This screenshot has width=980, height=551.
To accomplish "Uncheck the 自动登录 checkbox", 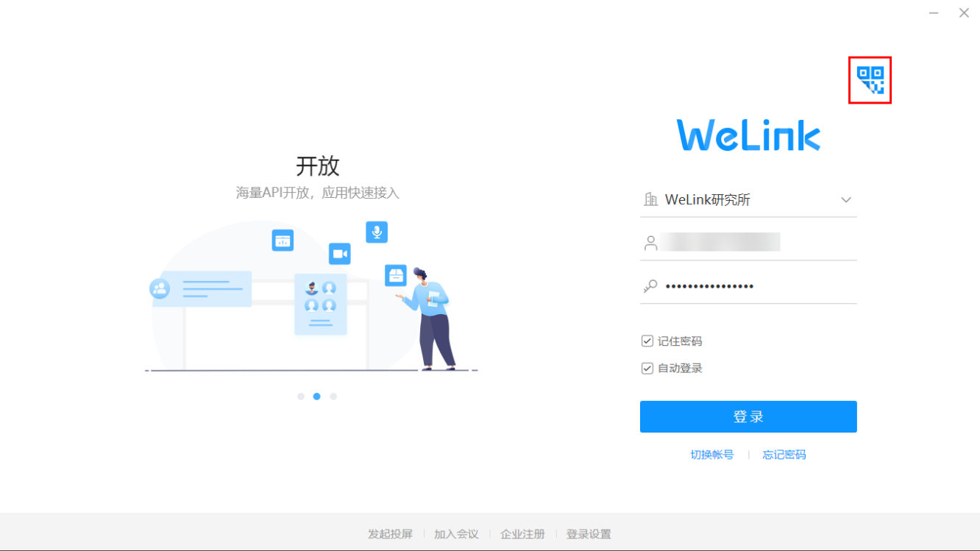I will tap(647, 369).
